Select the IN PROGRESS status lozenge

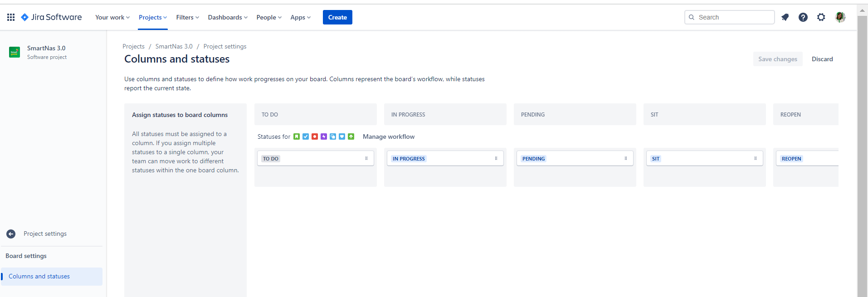point(409,159)
